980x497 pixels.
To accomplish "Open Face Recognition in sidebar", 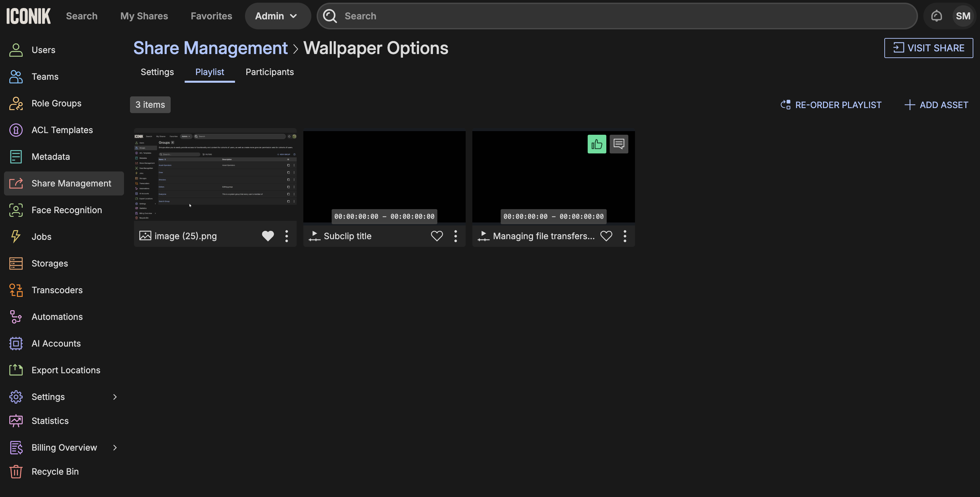I will (x=67, y=210).
